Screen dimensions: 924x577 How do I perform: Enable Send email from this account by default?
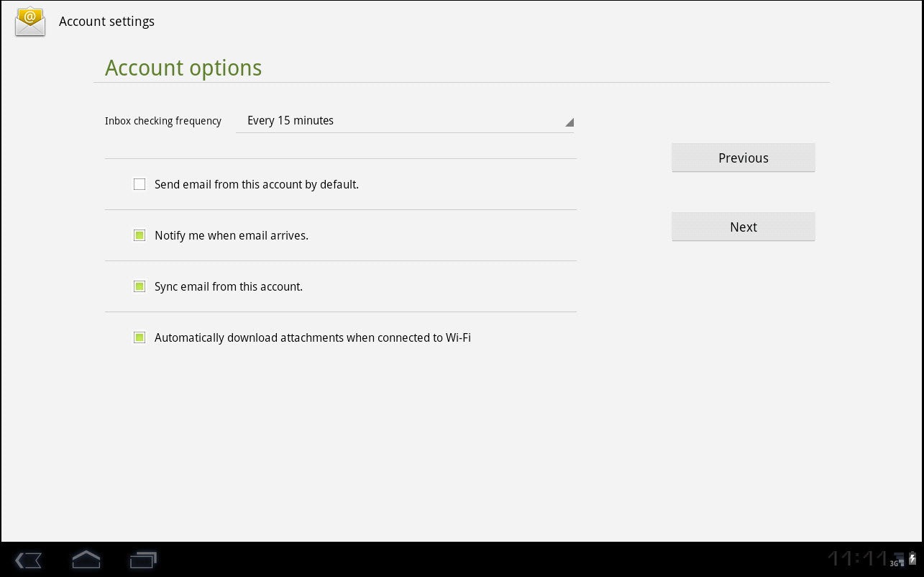[139, 184]
